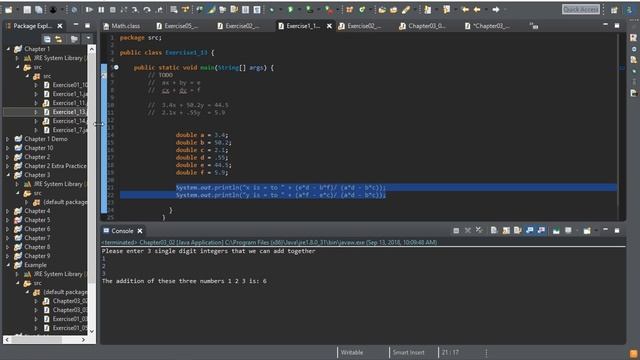
Task: Switch to the *Chapter03_ unsaved editor tab
Action: 487,26
